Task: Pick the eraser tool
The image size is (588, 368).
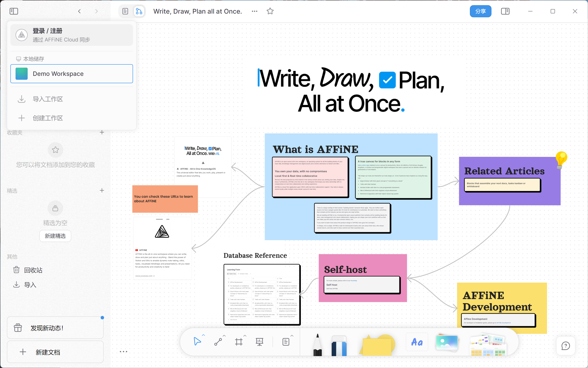Action: pos(339,346)
